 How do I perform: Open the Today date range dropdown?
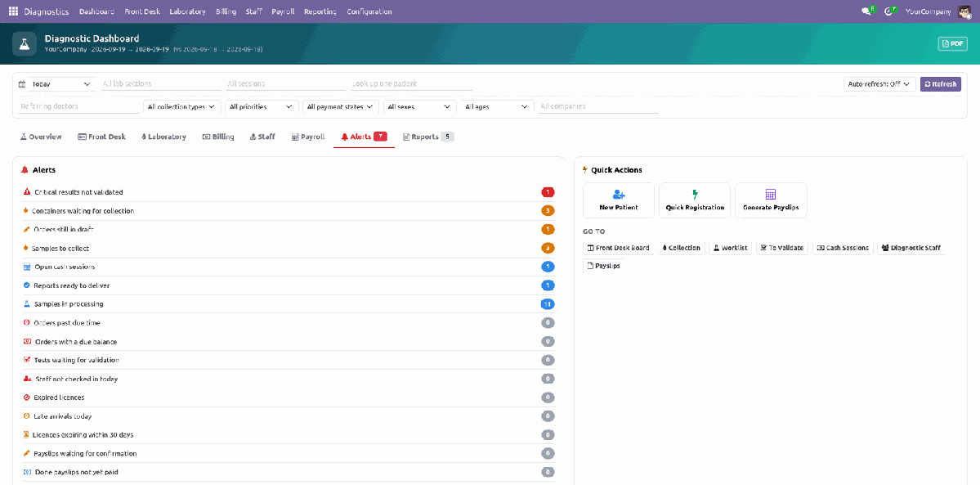61,84
